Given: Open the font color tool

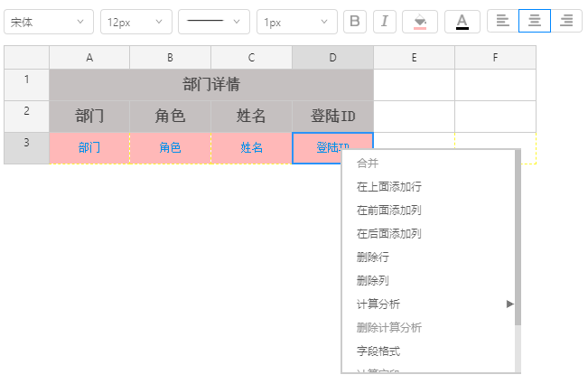Looking at the screenshot, I should click(462, 21).
